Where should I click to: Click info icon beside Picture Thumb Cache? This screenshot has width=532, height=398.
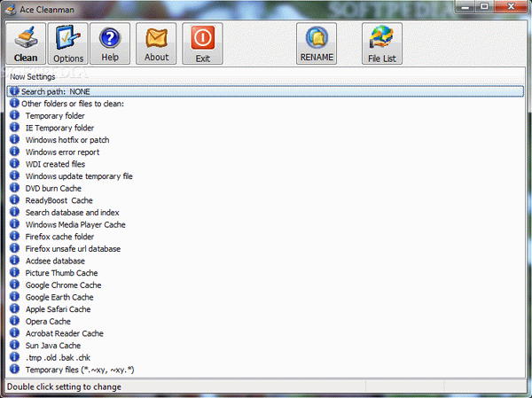click(14, 272)
